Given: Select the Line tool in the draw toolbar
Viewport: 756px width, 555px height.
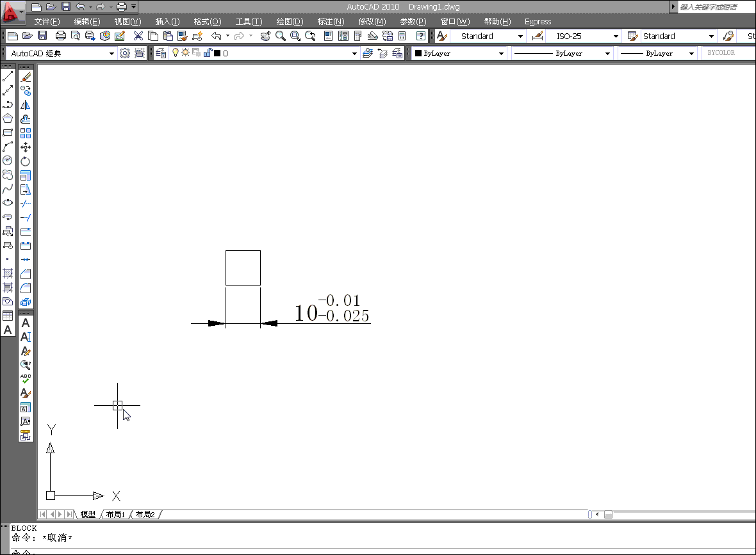Looking at the screenshot, I should (8, 77).
